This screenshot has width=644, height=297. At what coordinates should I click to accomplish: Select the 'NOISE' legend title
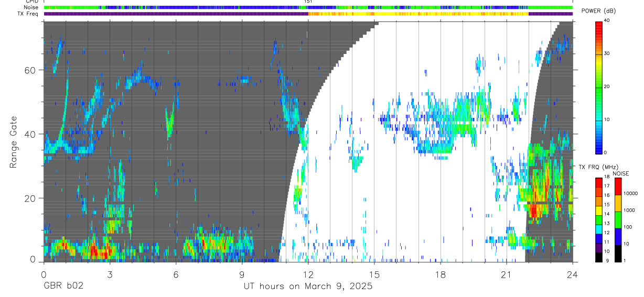click(x=621, y=173)
